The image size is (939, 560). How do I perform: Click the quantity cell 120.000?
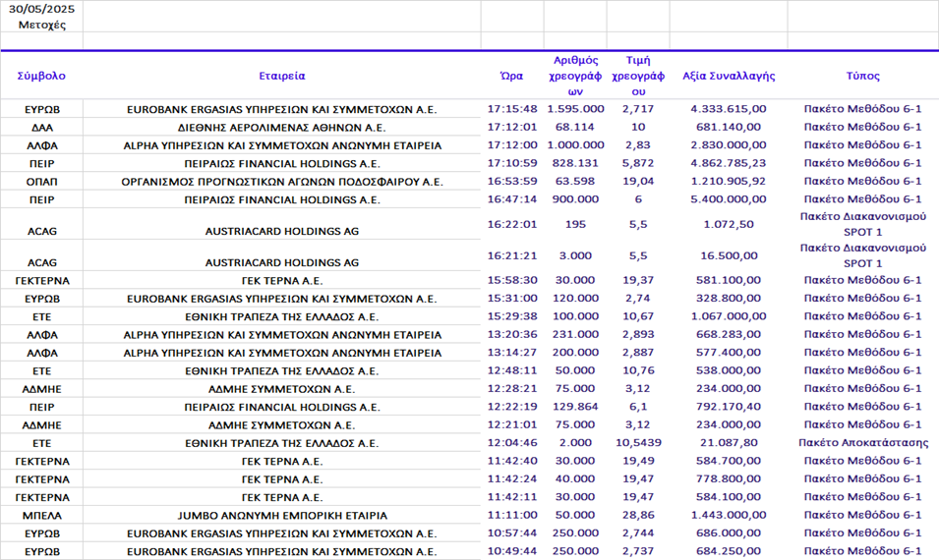pyautogui.click(x=575, y=298)
